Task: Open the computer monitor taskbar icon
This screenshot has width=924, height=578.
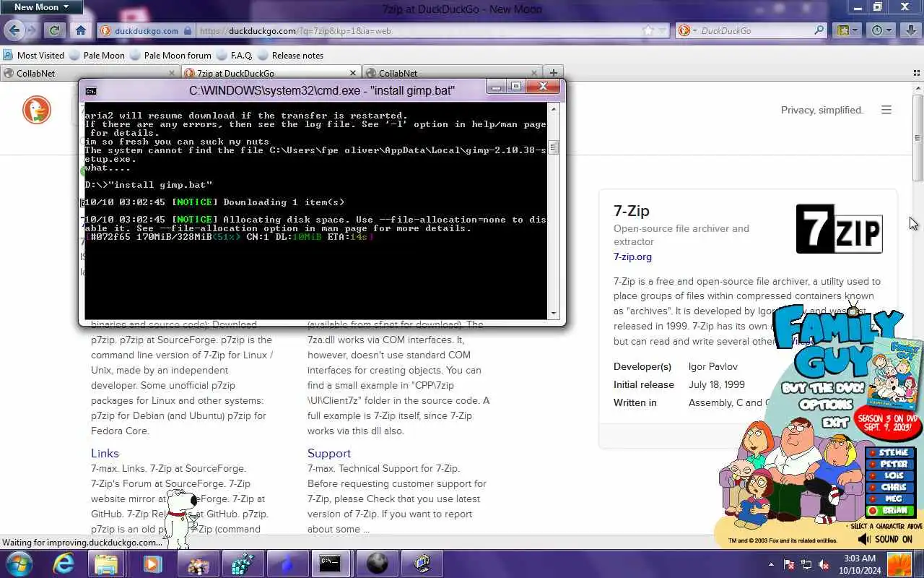Action: (x=422, y=564)
